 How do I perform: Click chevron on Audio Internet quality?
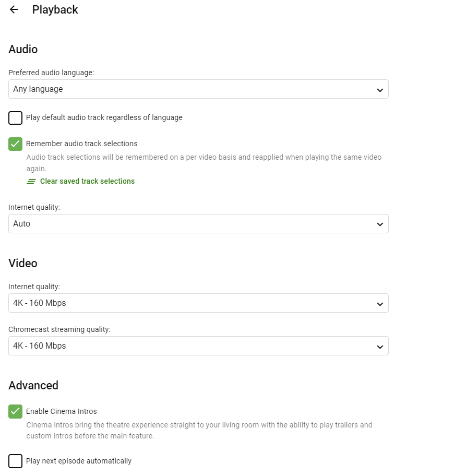coord(380,224)
